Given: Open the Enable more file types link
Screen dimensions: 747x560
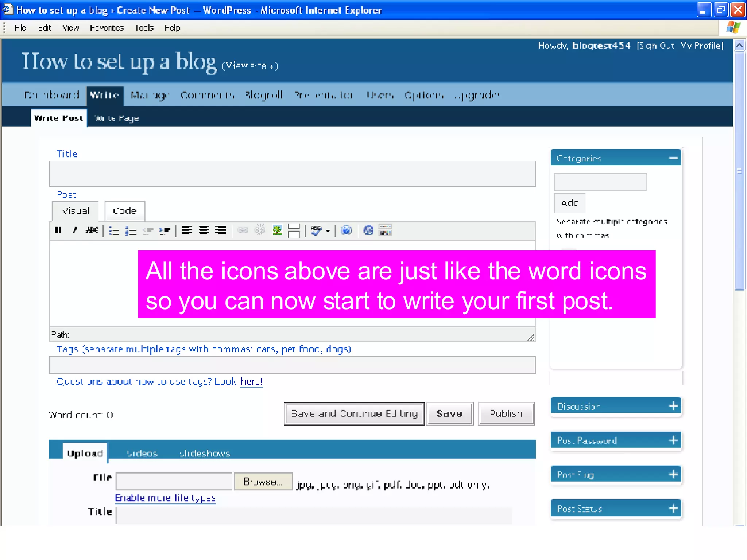Looking at the screenshot, I should 165,498.
